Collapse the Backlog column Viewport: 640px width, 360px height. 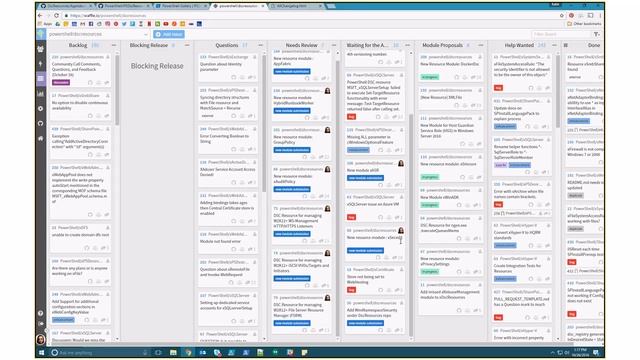point(114,45)
